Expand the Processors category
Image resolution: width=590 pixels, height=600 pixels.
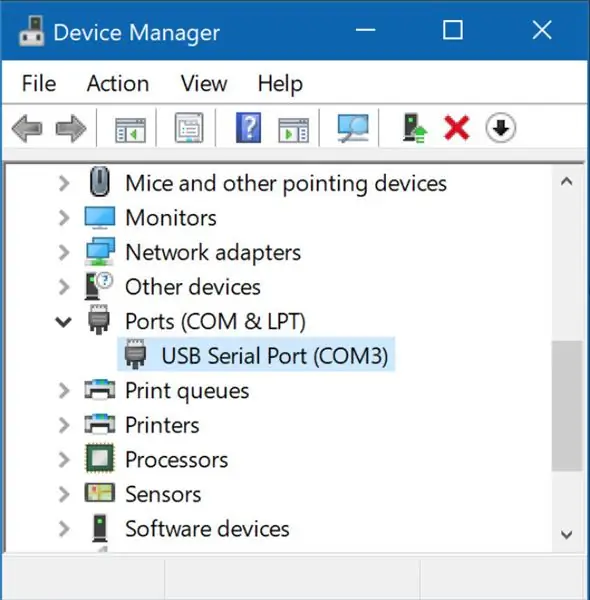64,460
